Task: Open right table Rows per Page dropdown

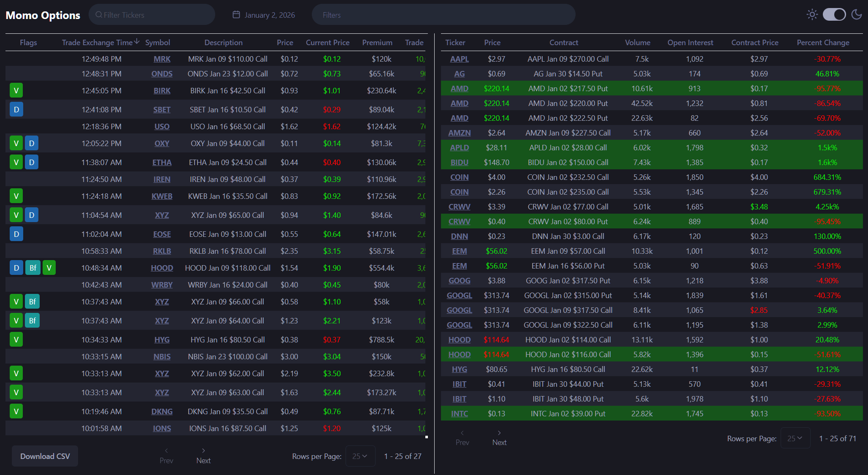Action: pyautogui.click(x=795, y=438)
